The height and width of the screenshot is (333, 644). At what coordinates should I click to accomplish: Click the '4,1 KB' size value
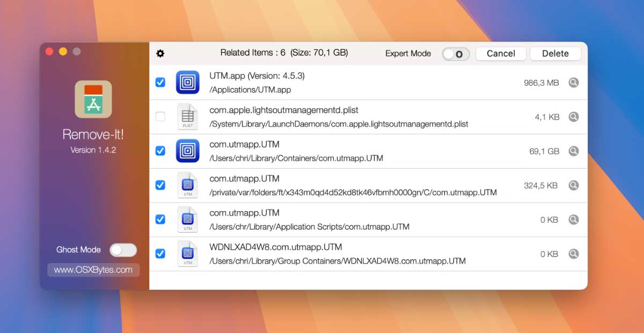click(x=547, y=117)
